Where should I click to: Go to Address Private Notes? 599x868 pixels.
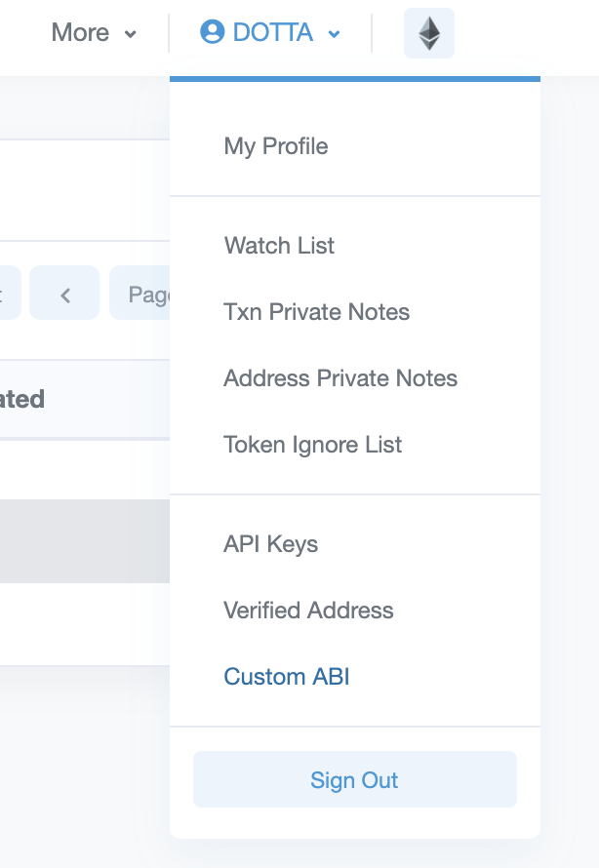coord(340,378)
